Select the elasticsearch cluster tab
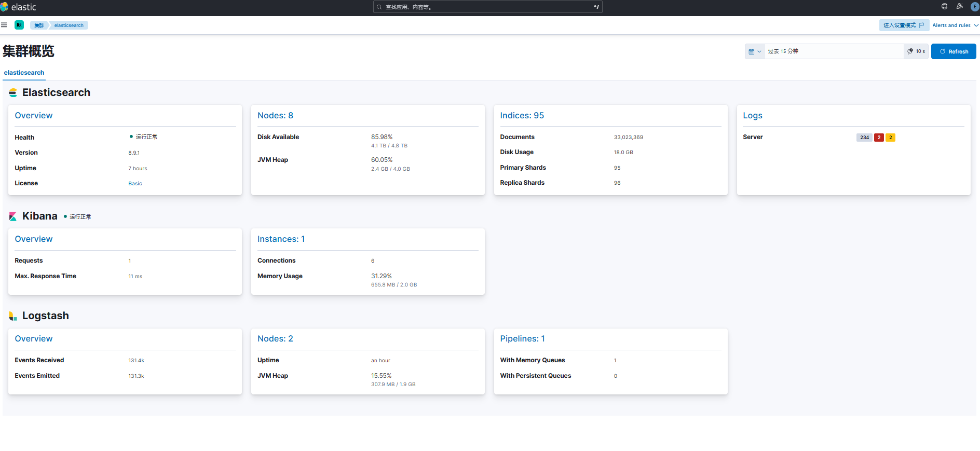Screen dimensions: 980x451 [24, 73]
